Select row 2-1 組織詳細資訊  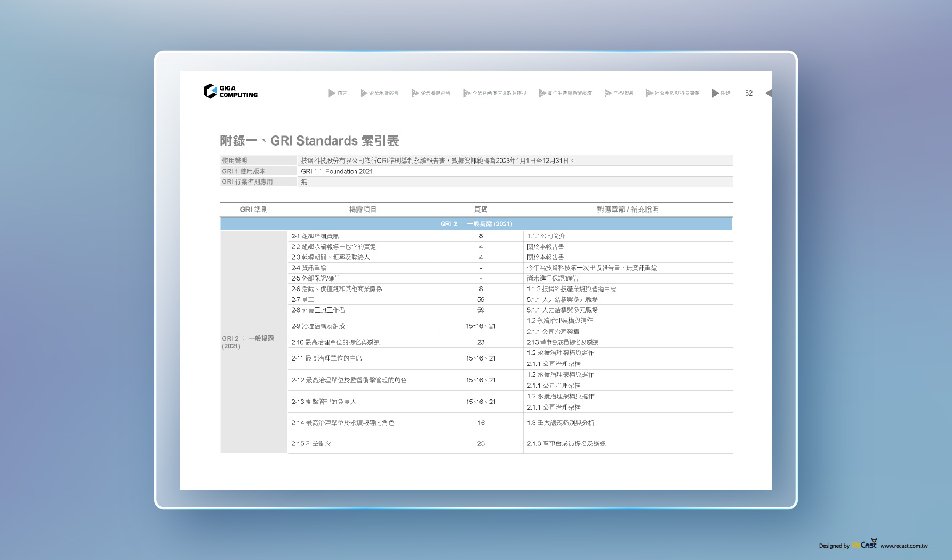click(510, 236)
